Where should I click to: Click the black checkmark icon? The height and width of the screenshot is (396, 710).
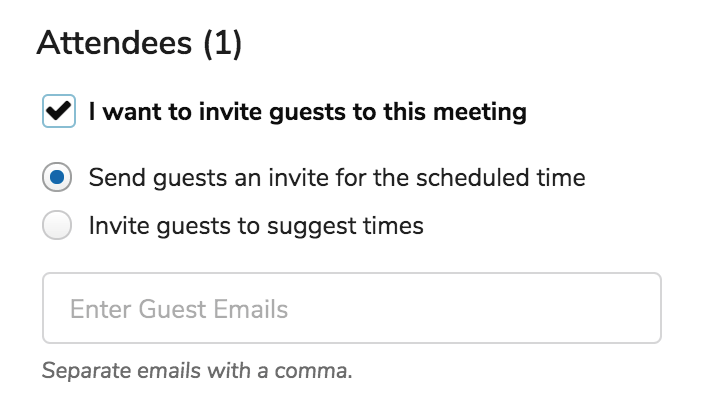[59, 111]
